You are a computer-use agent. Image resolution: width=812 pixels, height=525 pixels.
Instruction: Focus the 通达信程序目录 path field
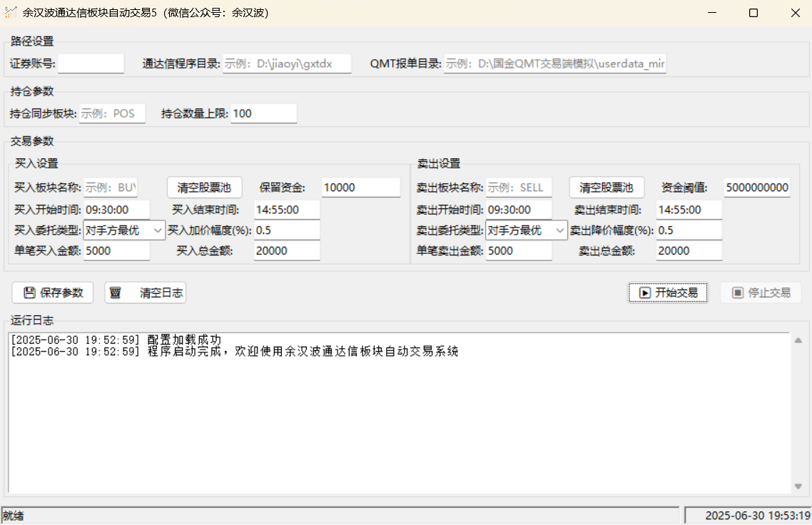(x=287, y=63)
